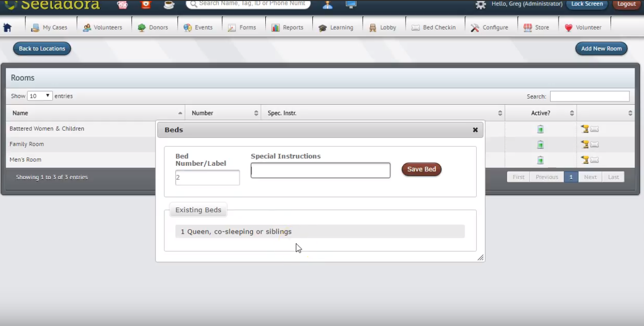644x326 pixels.
Task: Click the piggy bank icon in header
Action: coord(122,5)
